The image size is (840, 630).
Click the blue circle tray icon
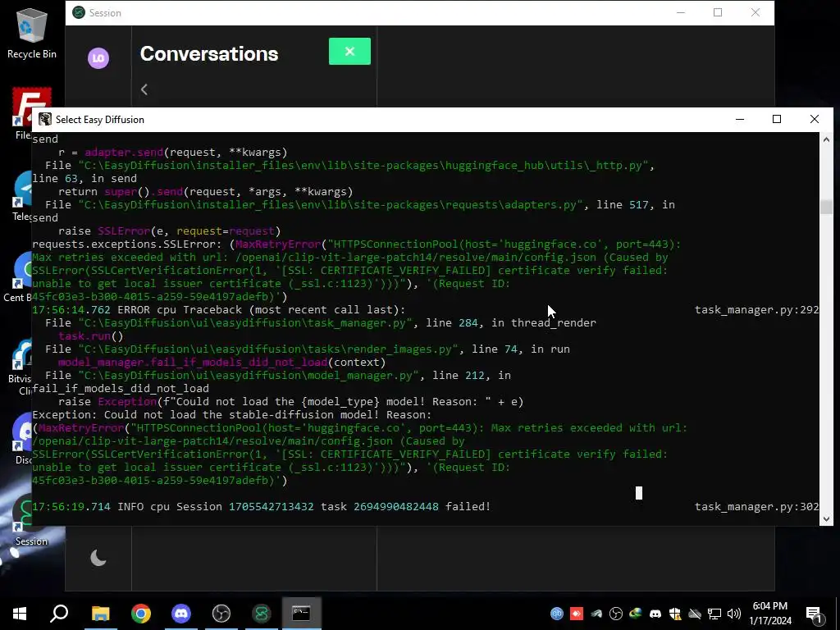click(x=557, y=614)
